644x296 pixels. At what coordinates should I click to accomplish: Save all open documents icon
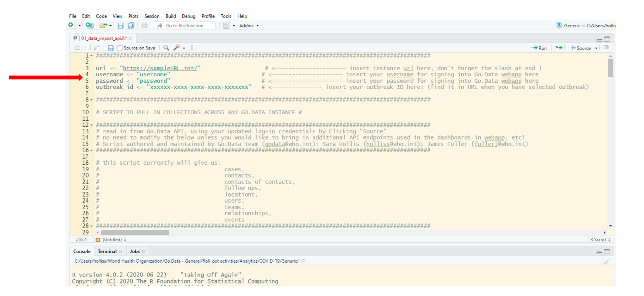131,25
